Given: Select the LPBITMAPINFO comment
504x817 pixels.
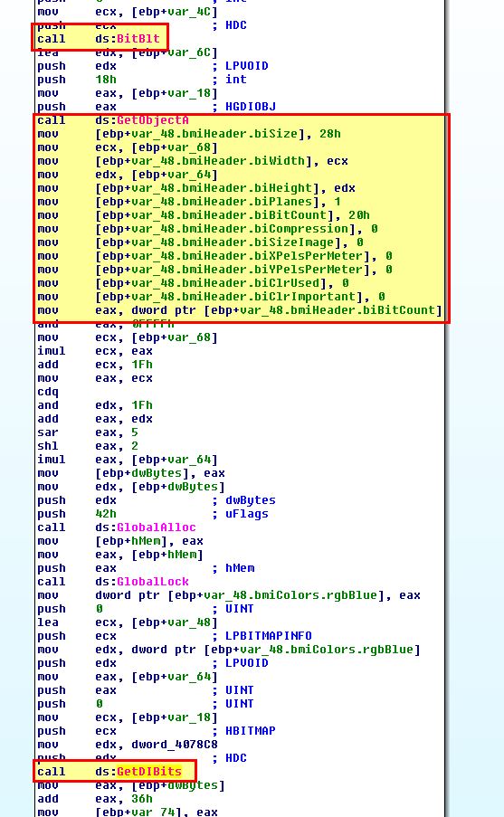Looking at the screenshot, I should click(x=269, y=636).
